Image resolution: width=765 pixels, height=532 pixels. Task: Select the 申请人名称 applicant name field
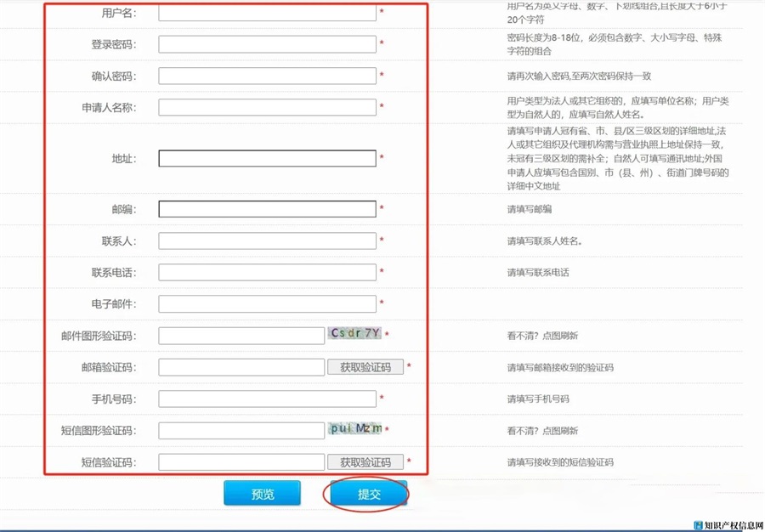pyautogui.click(x=267, y=107)
